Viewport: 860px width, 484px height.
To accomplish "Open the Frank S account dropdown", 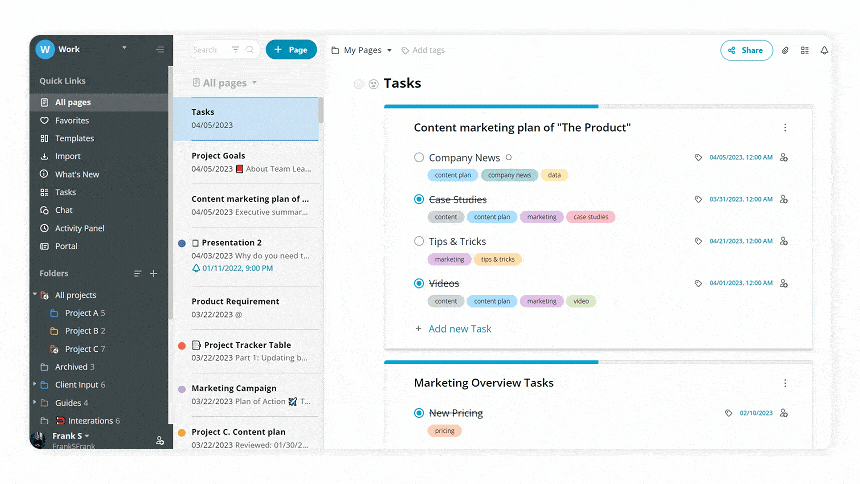I will pos(87,436).
